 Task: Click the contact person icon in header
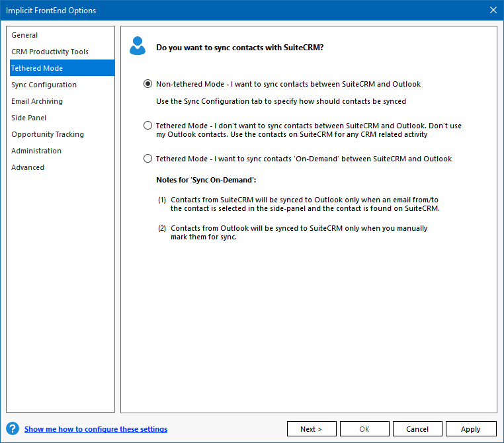coord(138,46)
